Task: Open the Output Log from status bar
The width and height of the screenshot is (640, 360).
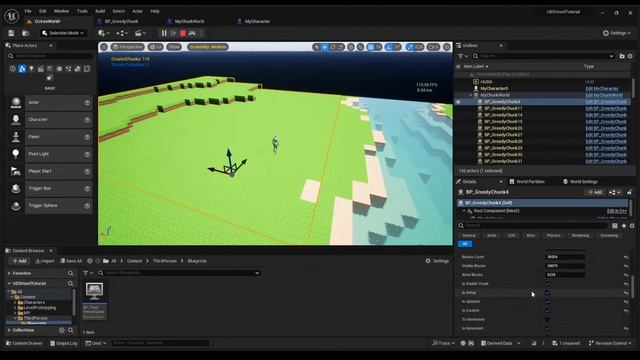Action: click(64, 343)
